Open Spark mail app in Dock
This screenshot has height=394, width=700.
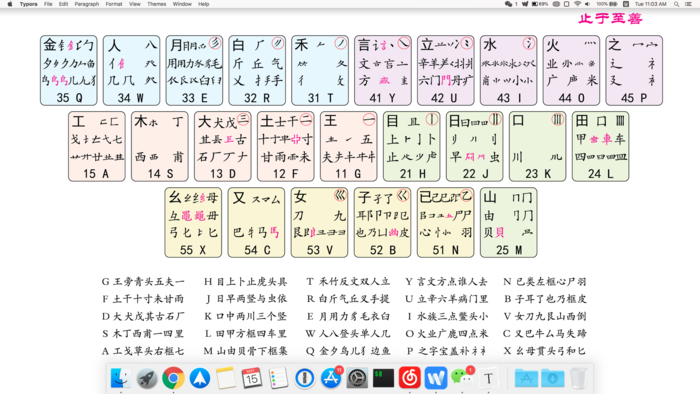200,378
